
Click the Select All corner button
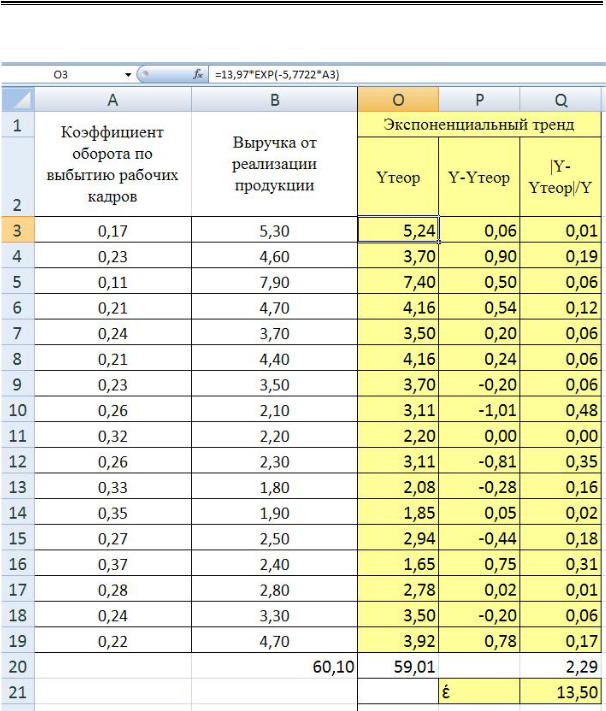[x=18, y=99]
